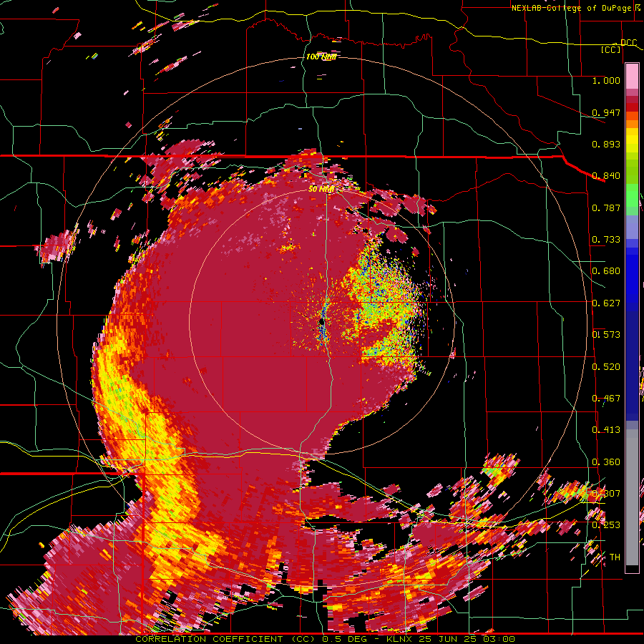Click the 100 NM range ring label
This screenshot has height=644, width=644.
pos(321,57)
